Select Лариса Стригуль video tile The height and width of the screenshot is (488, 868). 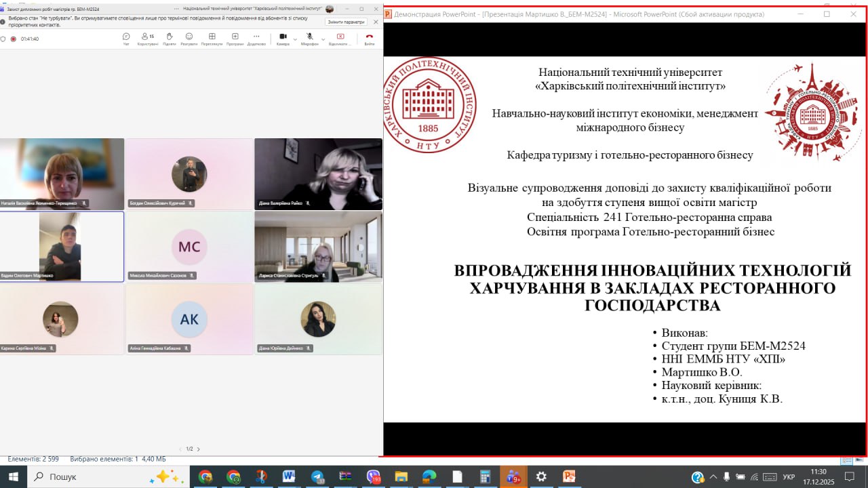(x=318, y=246)
